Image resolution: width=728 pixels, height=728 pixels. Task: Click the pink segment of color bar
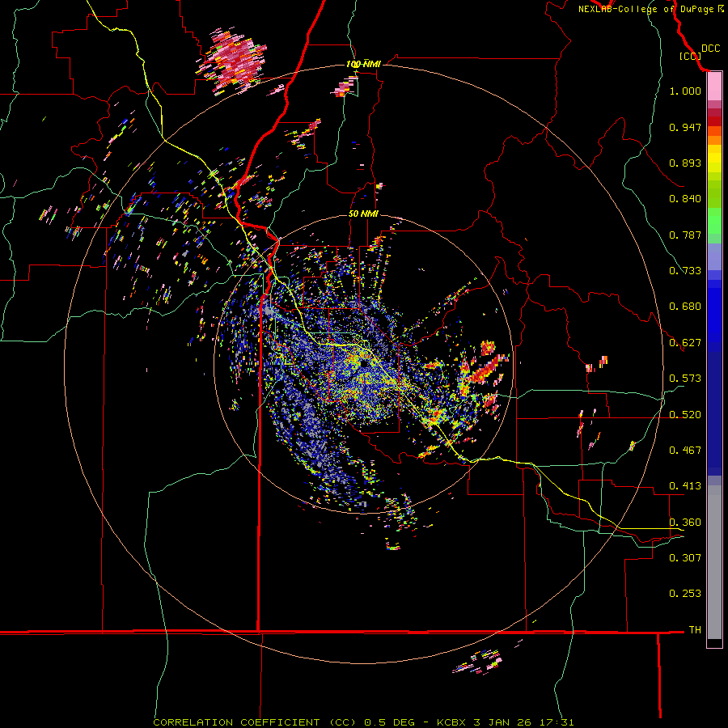[714, 87]
